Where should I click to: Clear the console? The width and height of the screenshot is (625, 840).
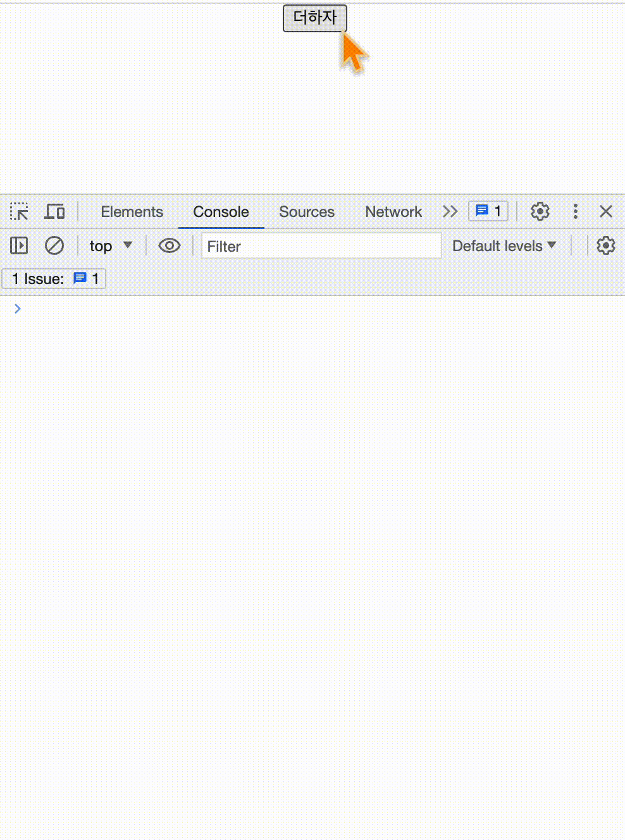pyautogui.click(x=54, y=245)
